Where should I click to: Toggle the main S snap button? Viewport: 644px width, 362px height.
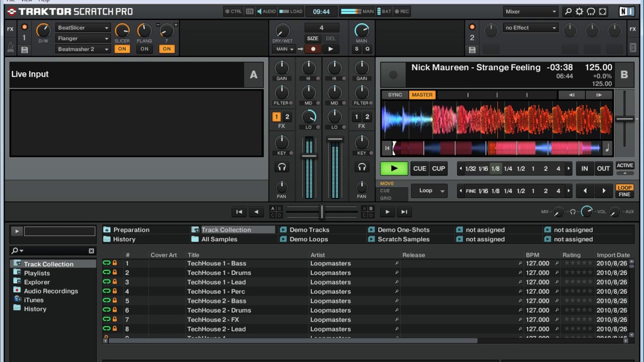click(x=357, y=49)
